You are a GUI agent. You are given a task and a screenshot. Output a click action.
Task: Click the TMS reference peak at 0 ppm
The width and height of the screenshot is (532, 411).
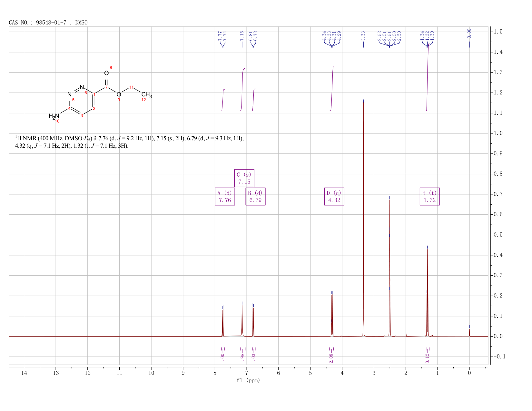(469, 332)
